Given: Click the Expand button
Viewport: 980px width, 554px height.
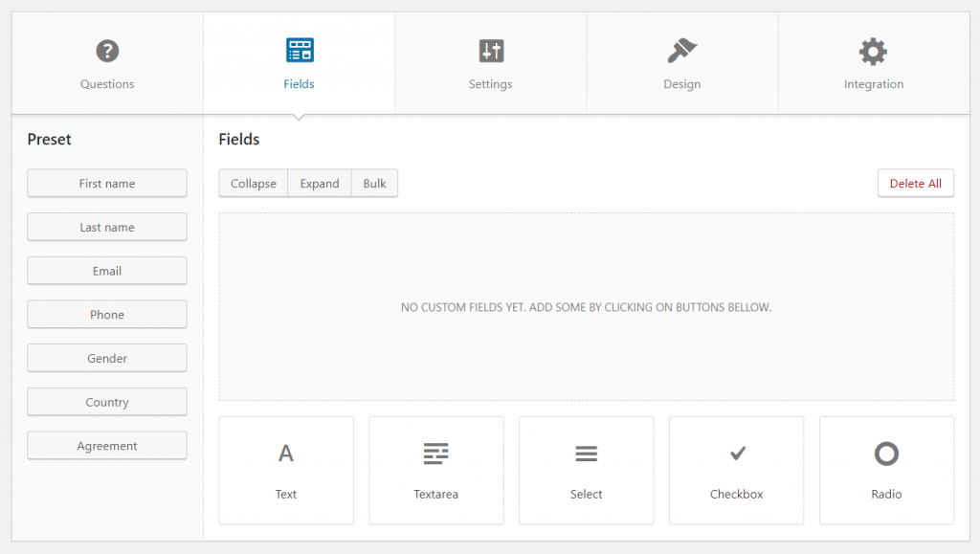Looking at the screenshot, I should click(319, 183).
